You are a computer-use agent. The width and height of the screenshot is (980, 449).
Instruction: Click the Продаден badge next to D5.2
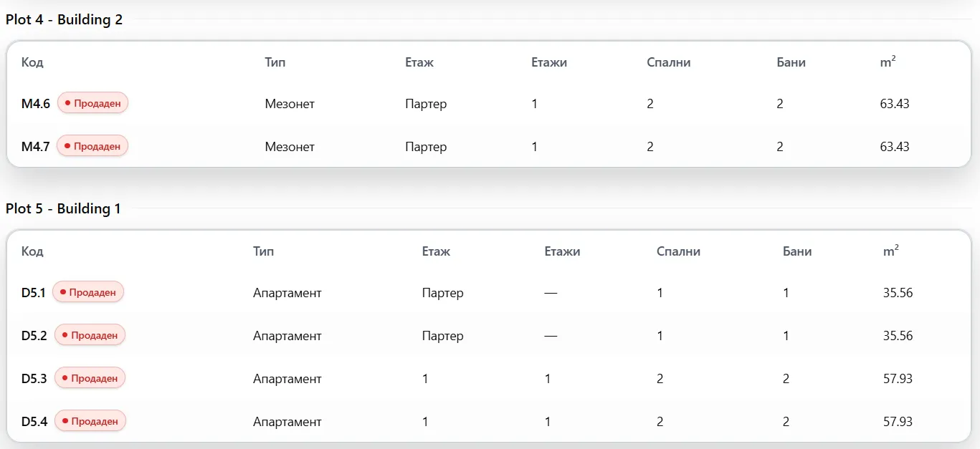click(x=90, y=335)
